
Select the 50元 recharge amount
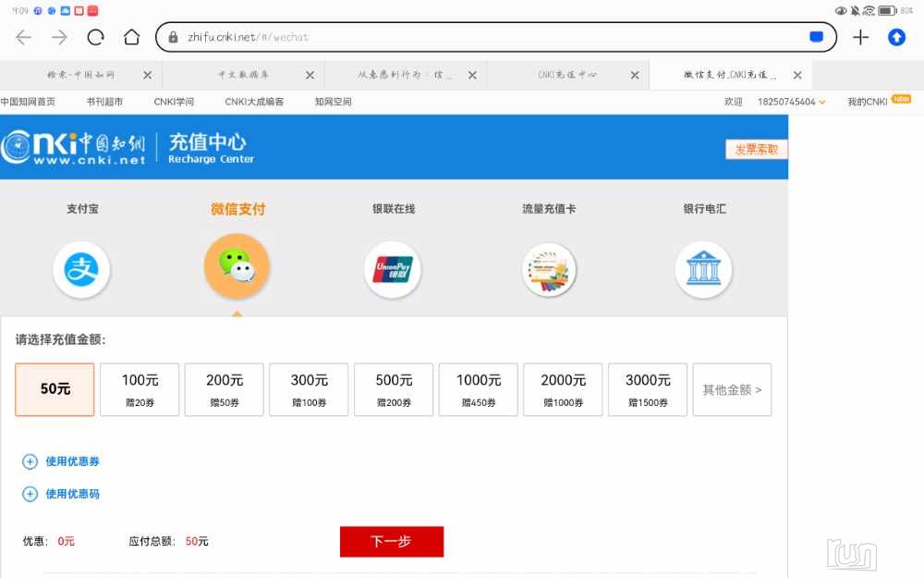[55, 390]
